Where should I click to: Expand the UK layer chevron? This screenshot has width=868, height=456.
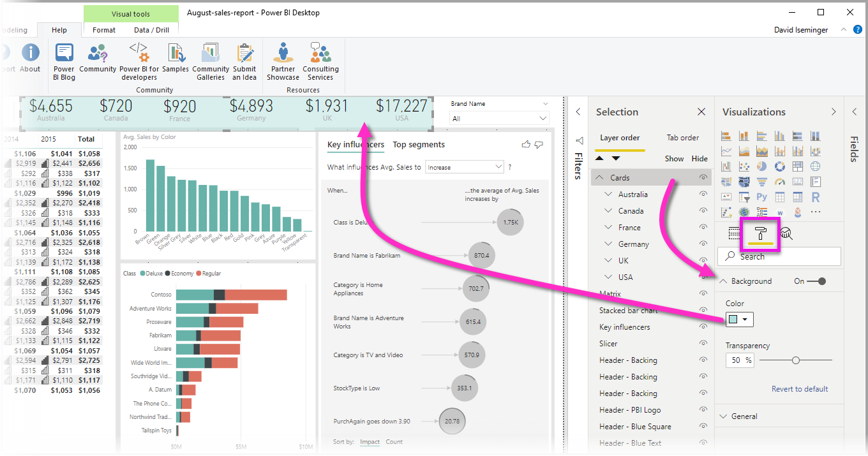(x=608, y=261)
